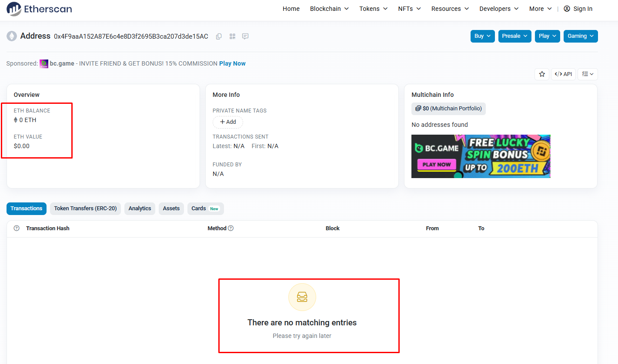Image resolution: width=618 pixels, height=364 pixels.
Task: Click the Play Now sponsored link
Action: tap(232, 63)
